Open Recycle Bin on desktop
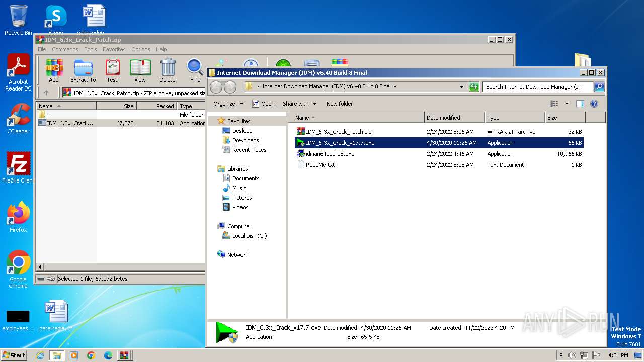 coord(18,20)
